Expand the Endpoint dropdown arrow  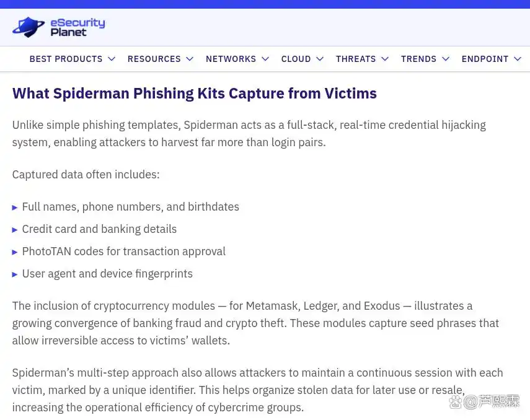pos(518,59)
